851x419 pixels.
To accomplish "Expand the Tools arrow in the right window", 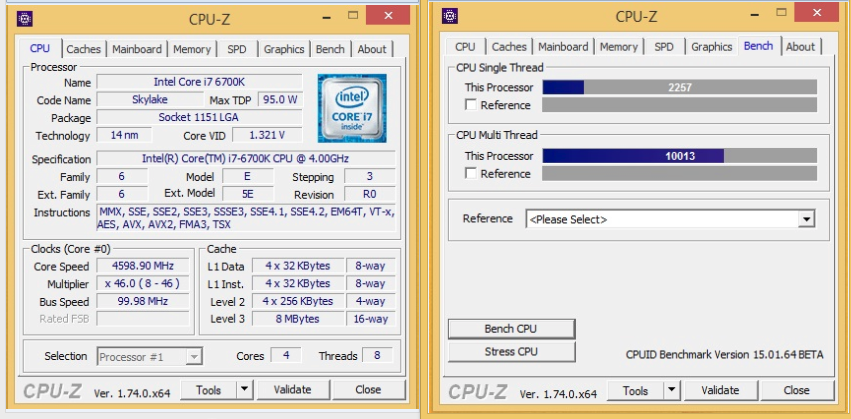I will [x=671, y=390].
